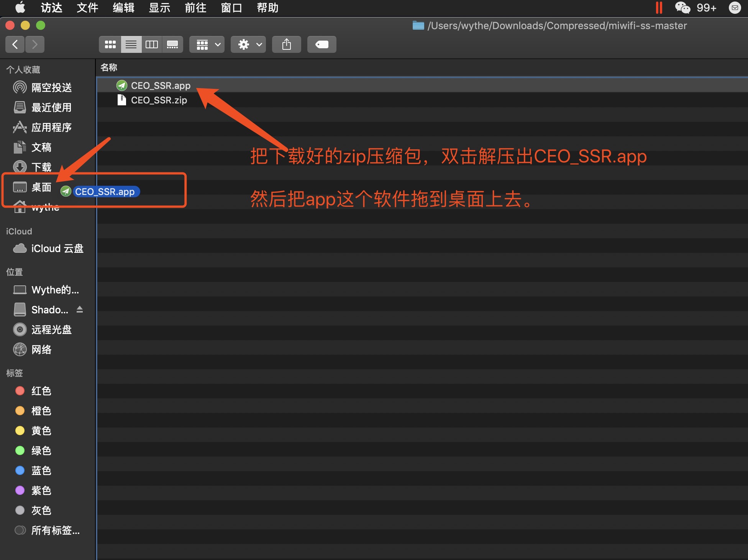Click the 位置 section header
The image size is (748, 560).
tap(15, 272)
